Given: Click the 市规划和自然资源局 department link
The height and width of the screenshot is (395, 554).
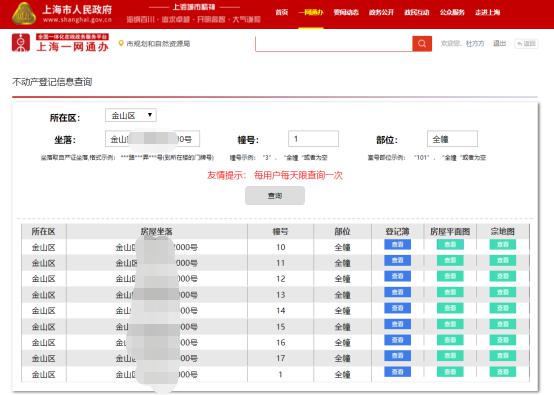Looking at the screenshot, I should point(158,43).
